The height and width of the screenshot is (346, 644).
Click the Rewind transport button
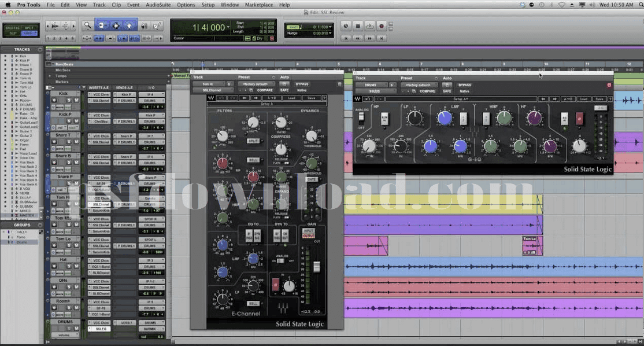tap(358, 38)
